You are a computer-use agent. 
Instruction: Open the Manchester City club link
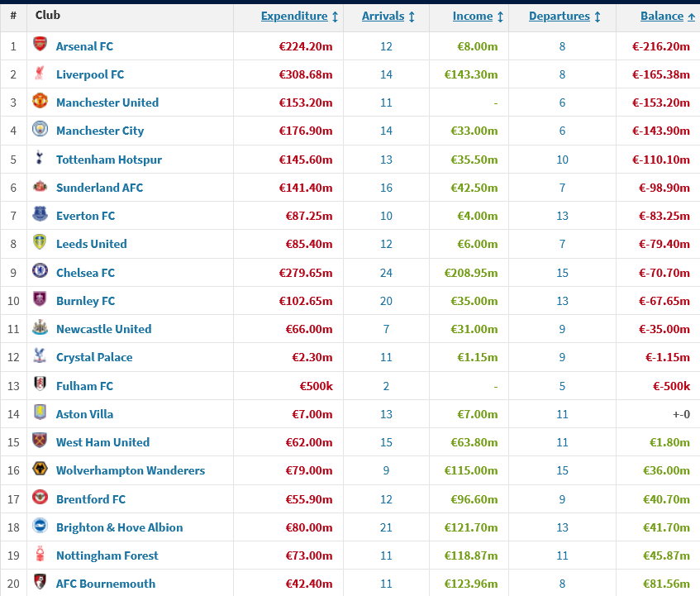[x=100, y=131]
